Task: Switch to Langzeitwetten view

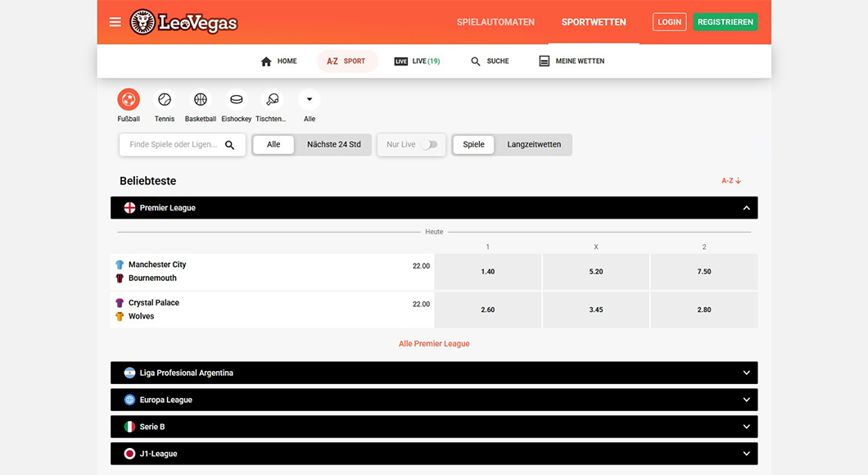Action: 534,144
